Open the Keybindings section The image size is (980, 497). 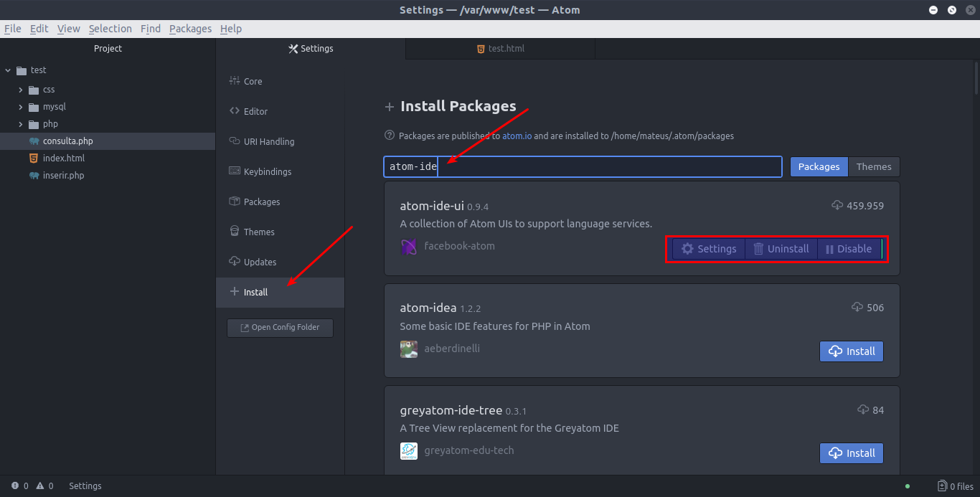280,171
